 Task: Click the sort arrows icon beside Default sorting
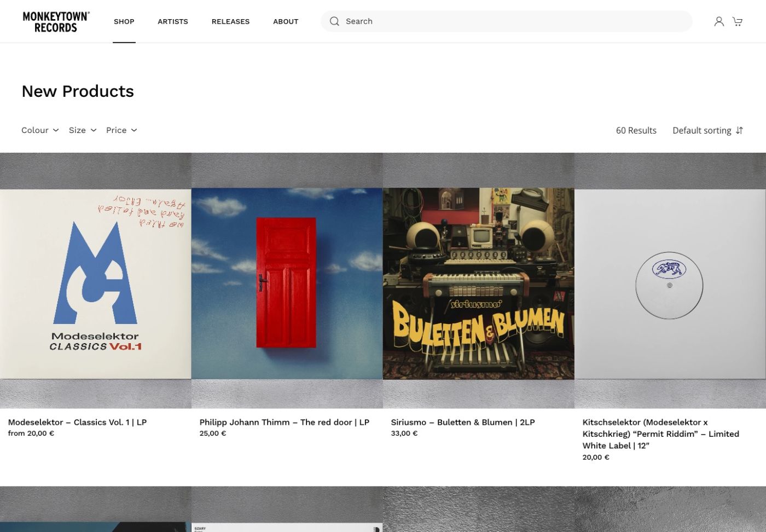pyautogui.click(x=739, y=130)
